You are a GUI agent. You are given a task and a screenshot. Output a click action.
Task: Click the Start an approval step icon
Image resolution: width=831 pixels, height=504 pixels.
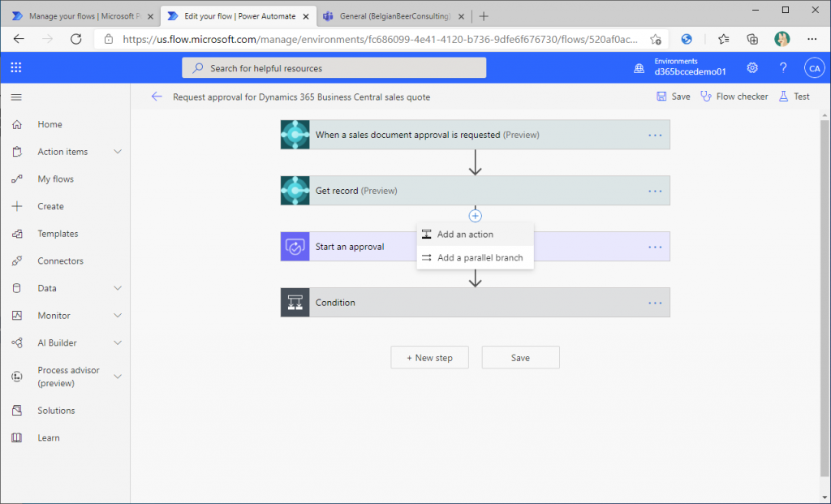[295, 247]
